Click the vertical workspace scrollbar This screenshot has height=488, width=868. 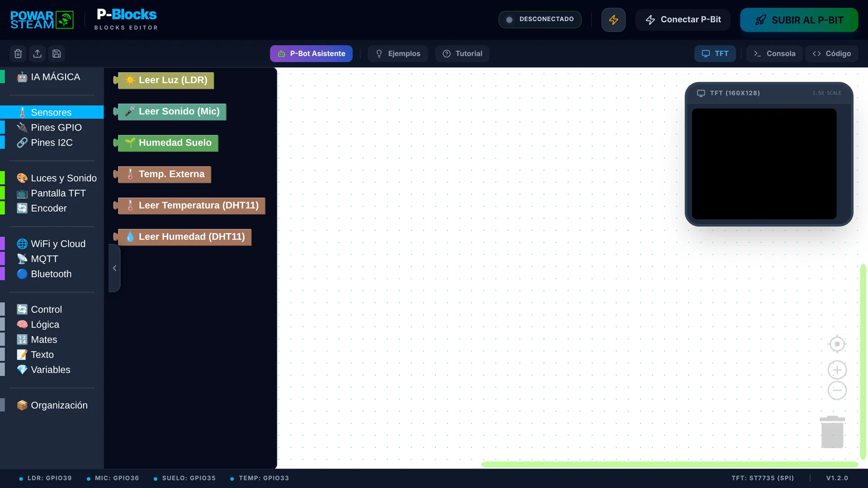(x=863, y=361)
